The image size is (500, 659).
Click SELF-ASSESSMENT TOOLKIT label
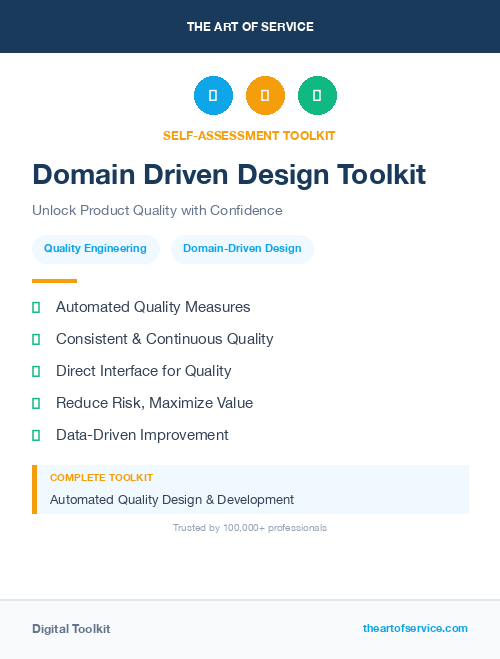tap(249, 136)
